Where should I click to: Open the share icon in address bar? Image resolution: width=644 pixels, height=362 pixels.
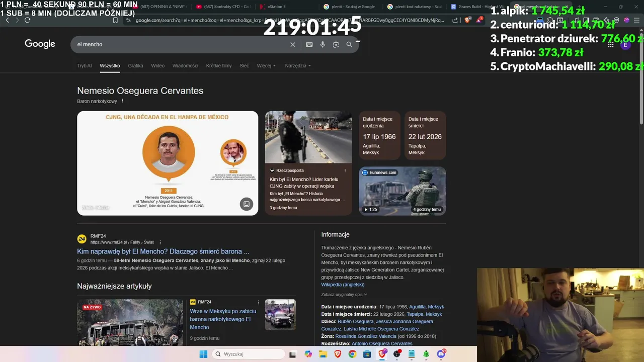click(455, 20)
